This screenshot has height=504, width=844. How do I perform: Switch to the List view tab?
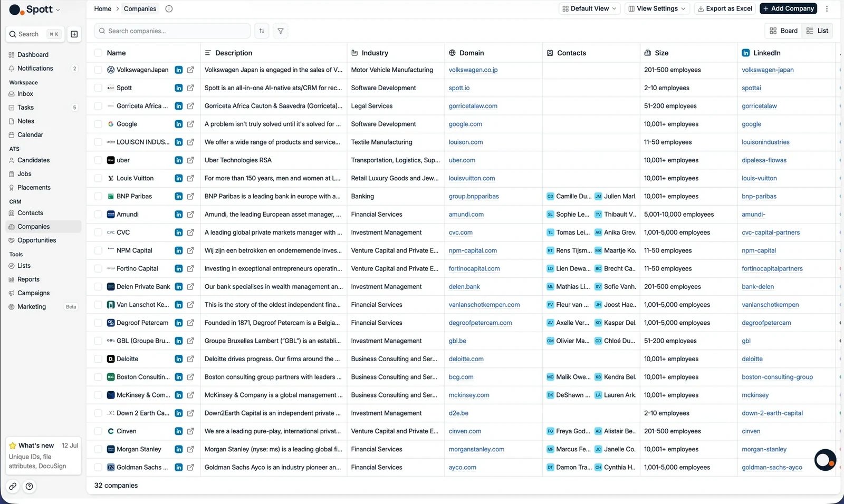click(817, 31)
